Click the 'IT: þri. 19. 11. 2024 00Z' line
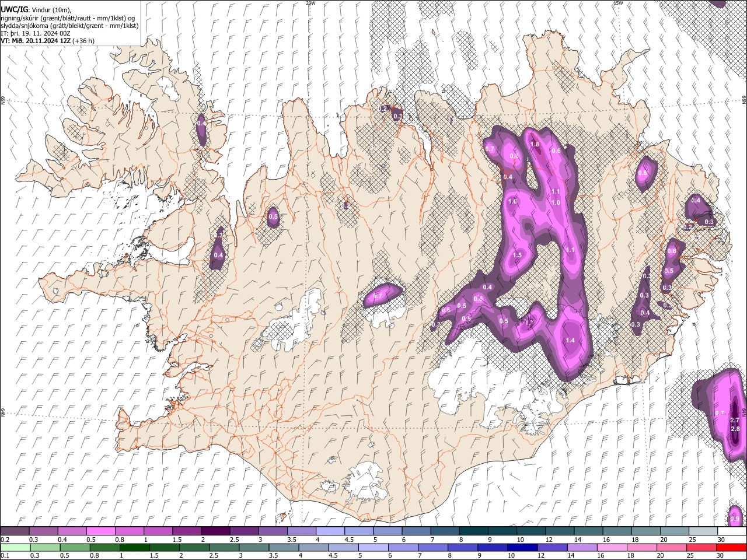This screenshot has width=747, height=560. pyautogui.click(x=36, y=33)
